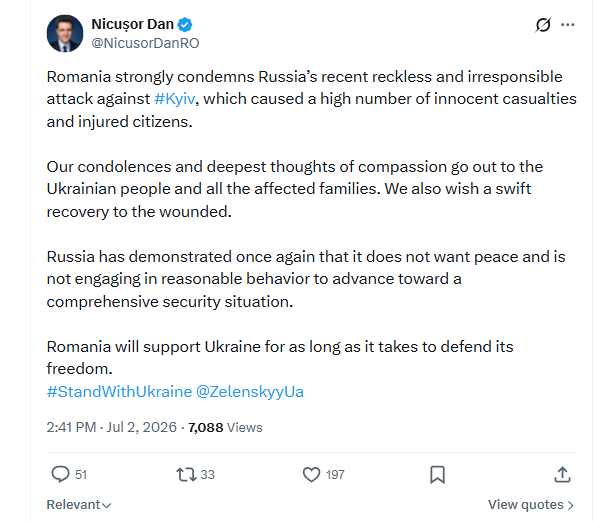Expand the Relevant sort dropdown

[79, 505]
